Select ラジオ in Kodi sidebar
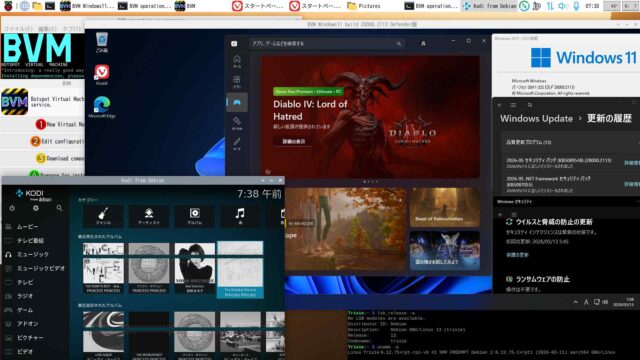Viewport: 640px width, 360px height. (25, 296)
